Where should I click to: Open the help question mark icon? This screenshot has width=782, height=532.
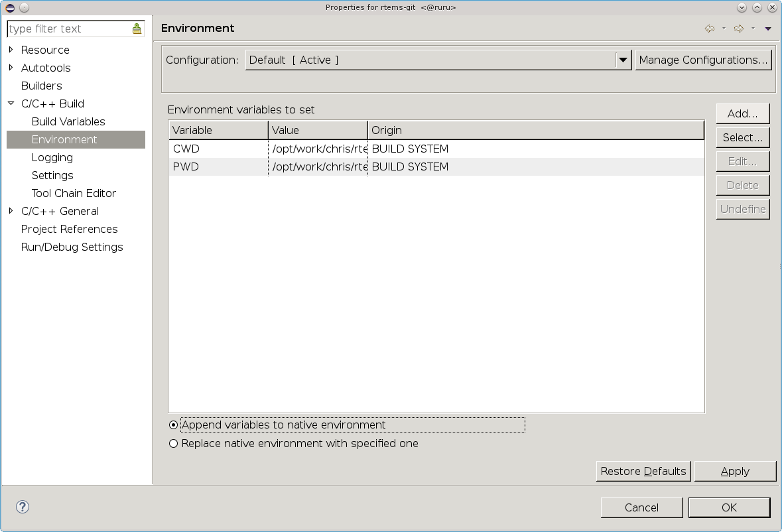tap(23, 507)
